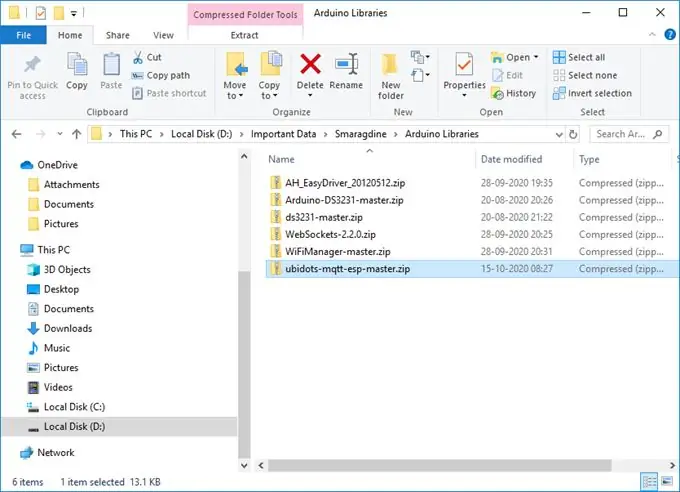Click horizontal scrollbar of file list
The height and width of the screenshot is (492, 680).
pyautogui.click(x=439, y=466)
